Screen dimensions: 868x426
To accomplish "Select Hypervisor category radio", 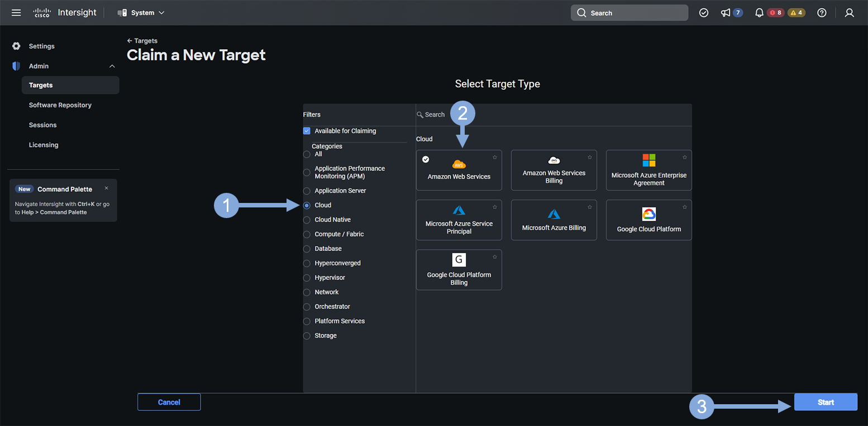I will point(307,278).
